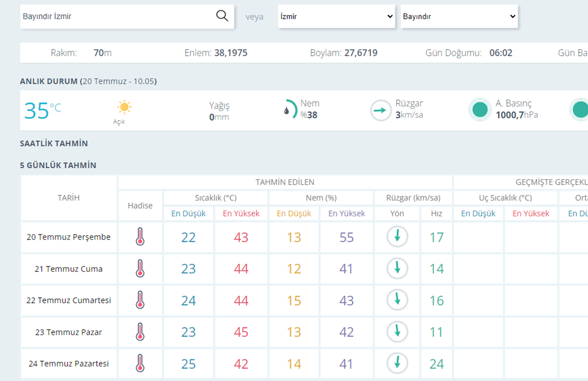The width and height of the screenshot is (588, 381).
Task: Click max humidity 55 for 20 Temmuz
Action: click(x=347, y=237)
